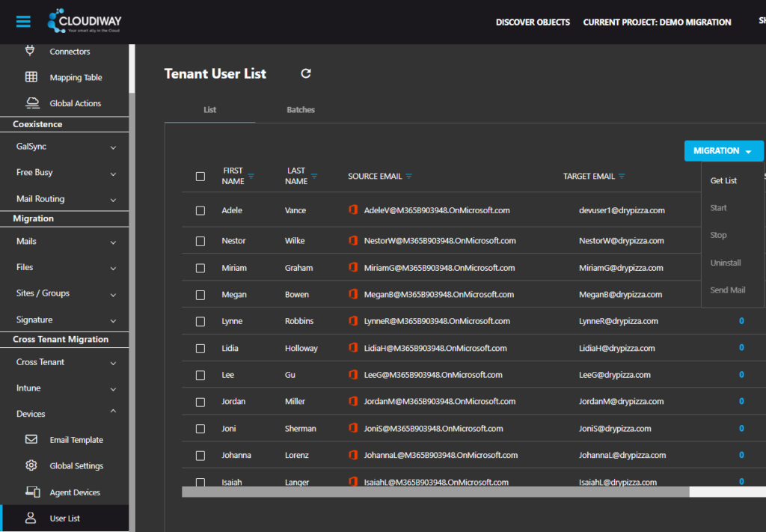This screenshot has height=532, width=766.
Task: Click Office icon beside MiriamG source email
Action: [x=353, y=267]
